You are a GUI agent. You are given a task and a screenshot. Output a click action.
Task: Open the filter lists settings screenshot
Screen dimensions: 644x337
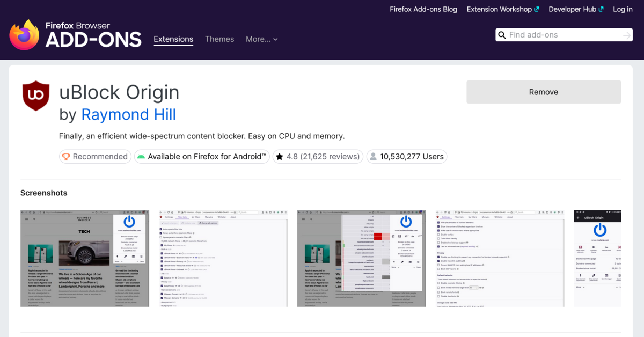(223, 259)
